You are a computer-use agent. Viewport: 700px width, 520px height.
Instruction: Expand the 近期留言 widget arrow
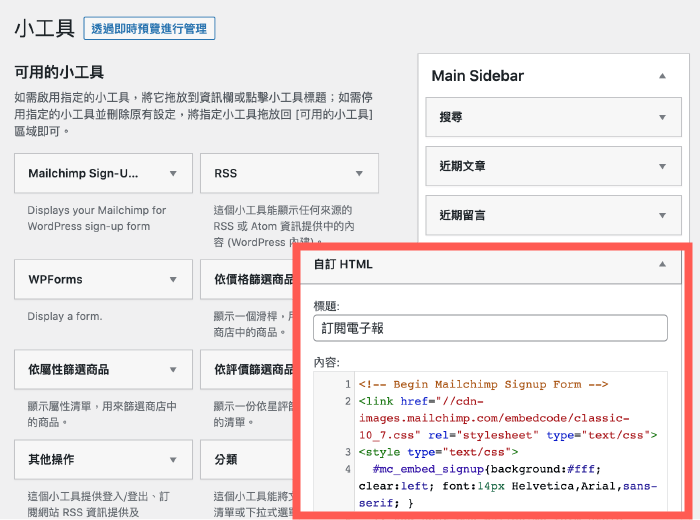(x=662, y=215)
